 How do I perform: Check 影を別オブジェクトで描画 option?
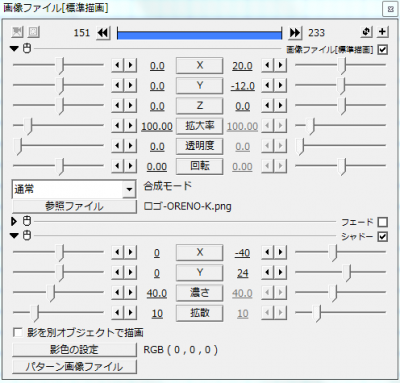[17, 332]
